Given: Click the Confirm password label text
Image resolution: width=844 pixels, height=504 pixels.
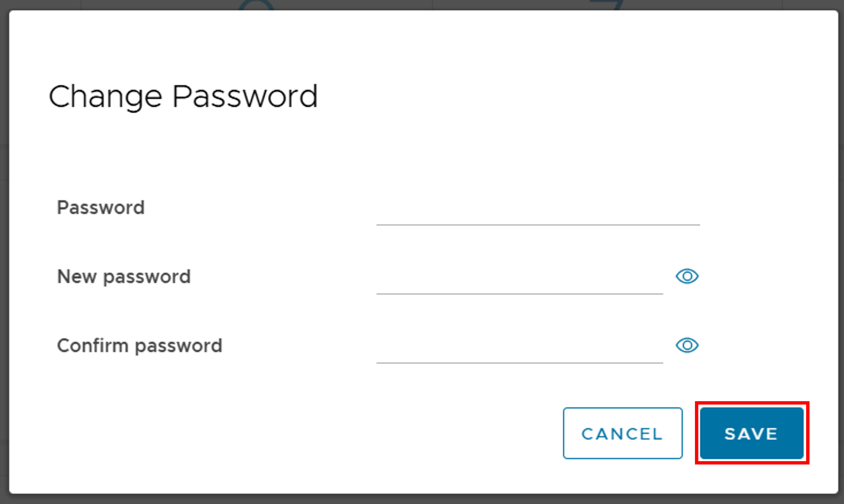Looking at the screenshot, I should pos(140,346).
